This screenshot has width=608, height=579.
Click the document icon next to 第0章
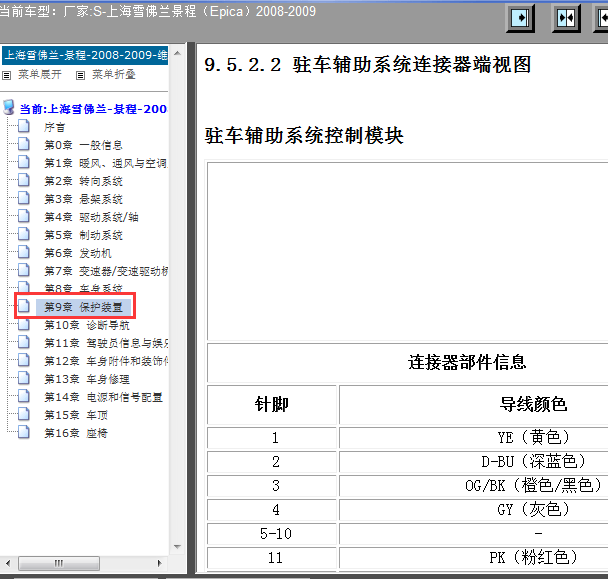(24, 143)
